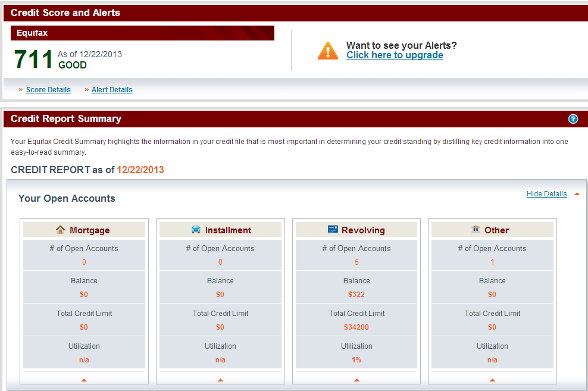Collapse accounts with Hide Details link
The width and height of the screenshot is (588, 391).
coord(546,194)
